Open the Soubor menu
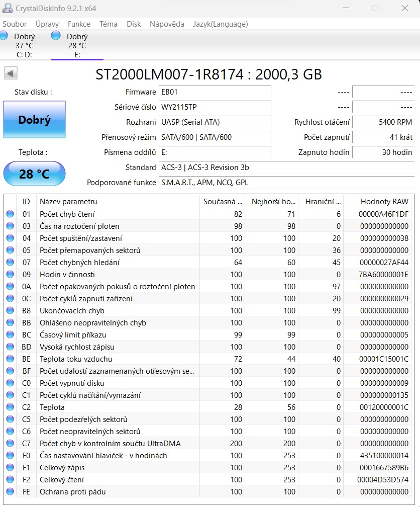 pyautogui.click(x=15, y=24)
